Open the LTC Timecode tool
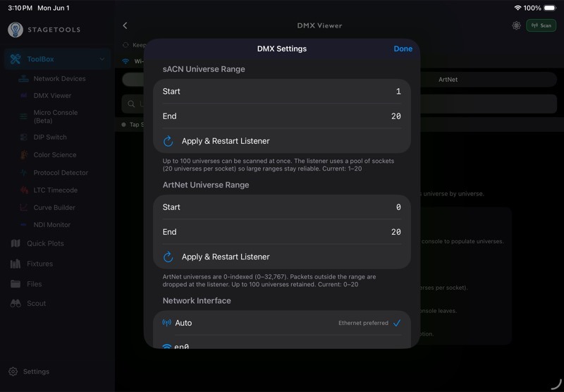 coord(55,190)
